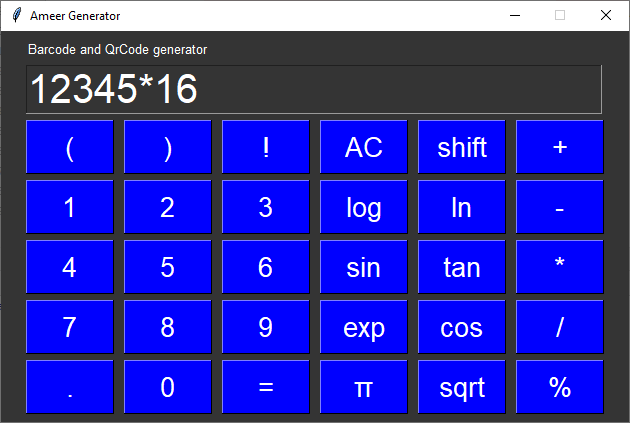
Task: Clear the display with AC
Action: [x=364, y=147]
